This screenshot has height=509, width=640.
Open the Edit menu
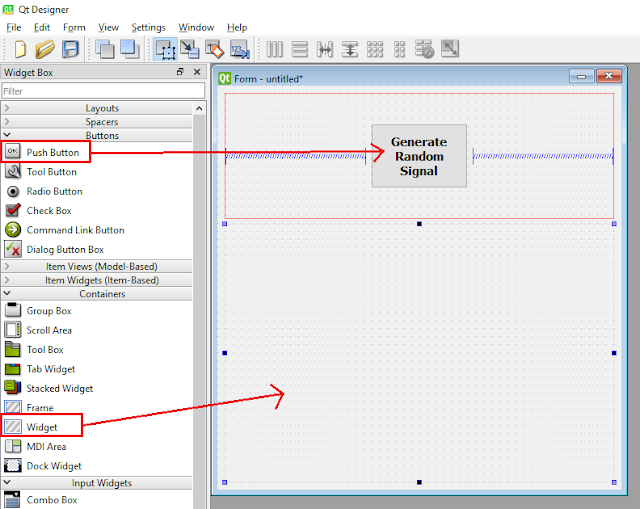click(x=42, y=27)
